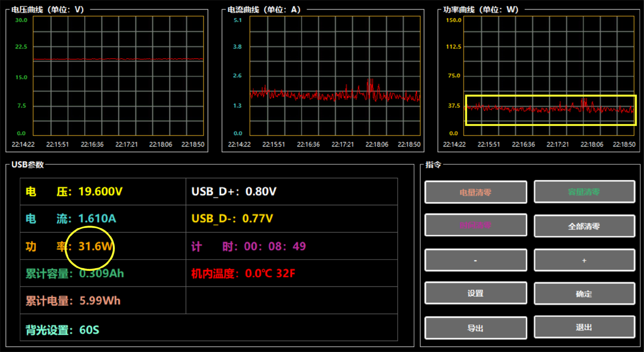Click the 75.0 power axis label
This screenshot has width=644, height=352.
(454, 76)
